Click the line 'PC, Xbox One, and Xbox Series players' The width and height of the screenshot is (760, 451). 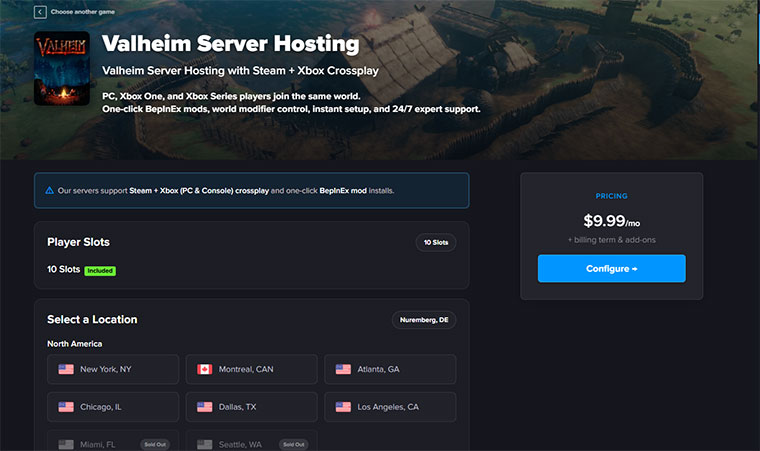(231, 96)
